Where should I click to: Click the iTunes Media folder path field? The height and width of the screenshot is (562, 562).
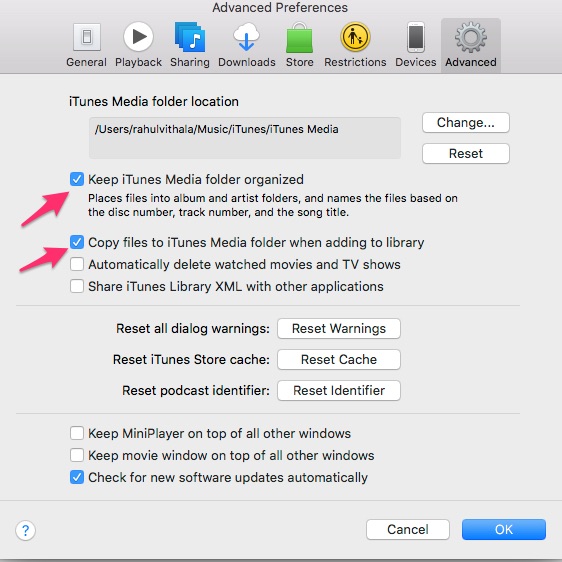pyautogui.click(x=245, y=138)
